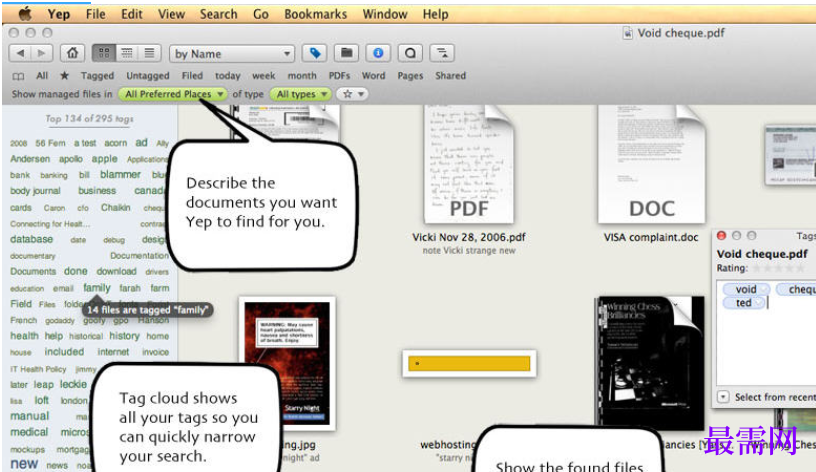Show files from this 'week'

click(264, 76)
